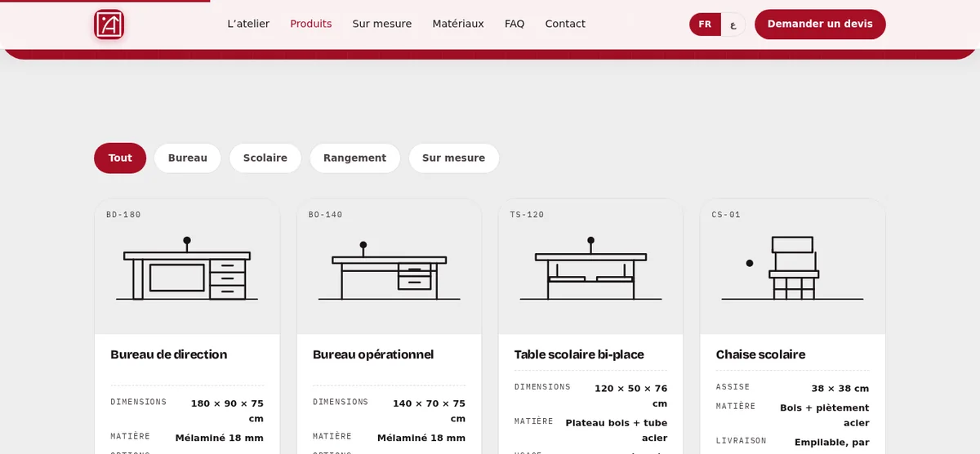Select the Tout filter

120,158
